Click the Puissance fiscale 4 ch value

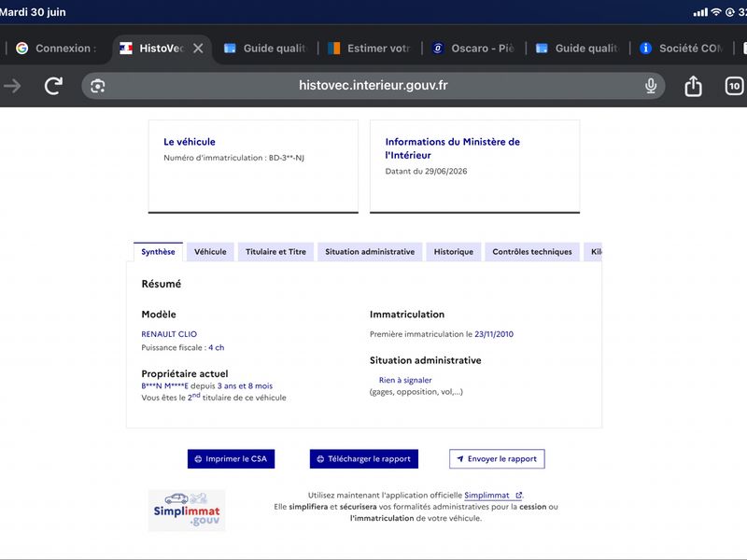(217, 347)
